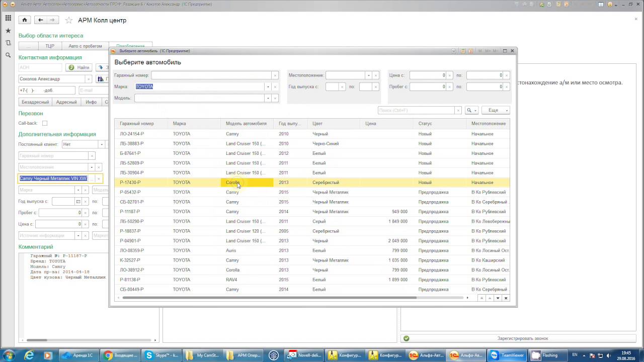The height and width of the screenshot is (362, 644).
Task: Expand Источник информации dropdown
Action: 78,235
